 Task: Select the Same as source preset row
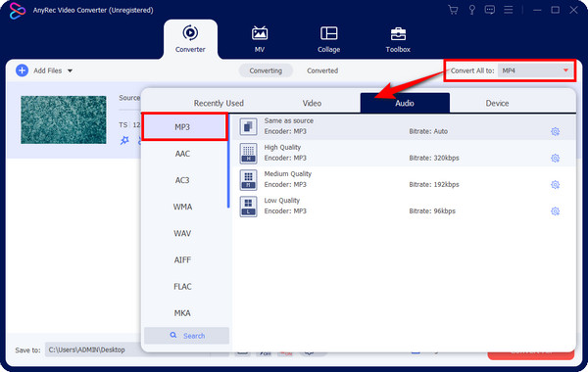point(404,126)
